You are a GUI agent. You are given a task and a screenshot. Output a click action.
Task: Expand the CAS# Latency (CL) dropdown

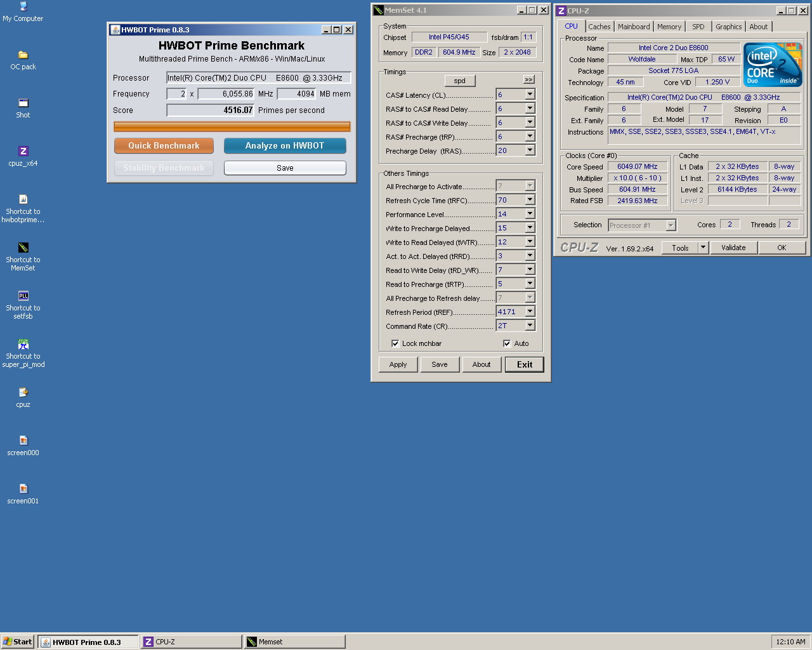pos(530,95)
